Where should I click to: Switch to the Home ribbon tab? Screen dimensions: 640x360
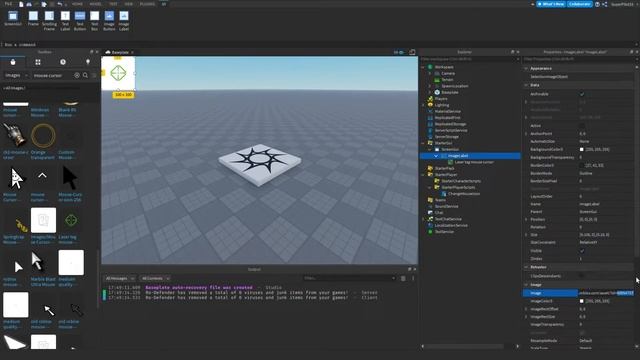point(77,4)
